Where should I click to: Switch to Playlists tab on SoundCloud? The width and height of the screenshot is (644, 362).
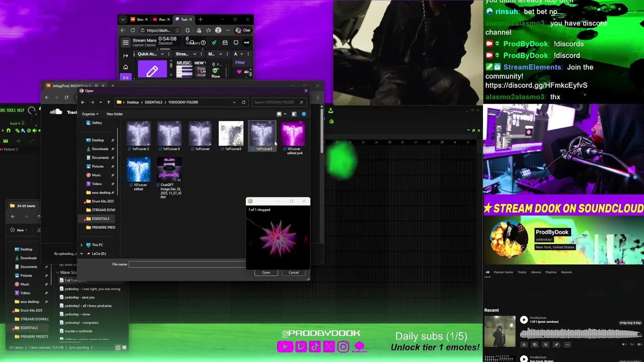point(551,273)
